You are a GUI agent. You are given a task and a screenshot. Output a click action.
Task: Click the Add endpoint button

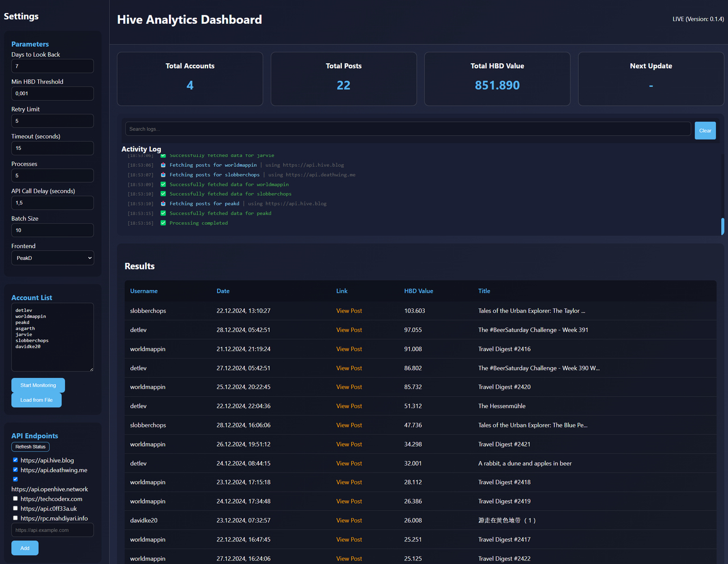point(25,548)
